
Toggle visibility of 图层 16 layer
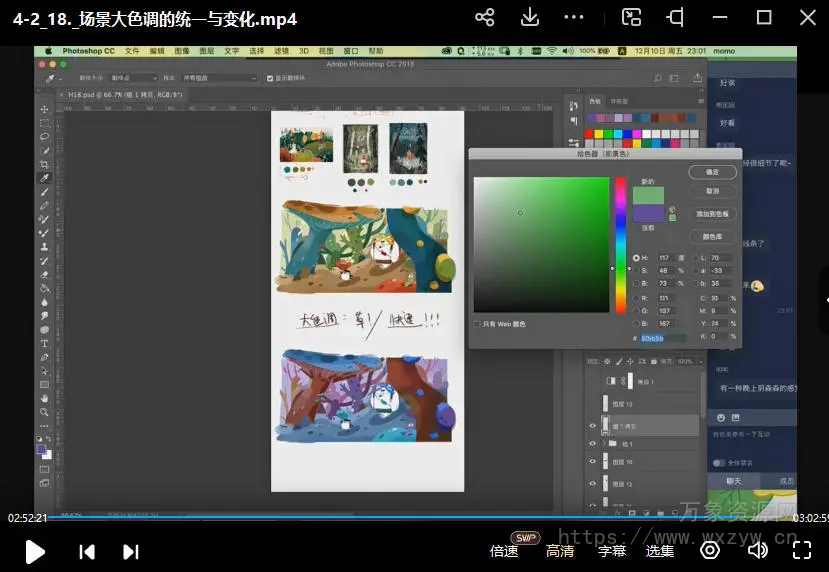(x=592, y=462)
